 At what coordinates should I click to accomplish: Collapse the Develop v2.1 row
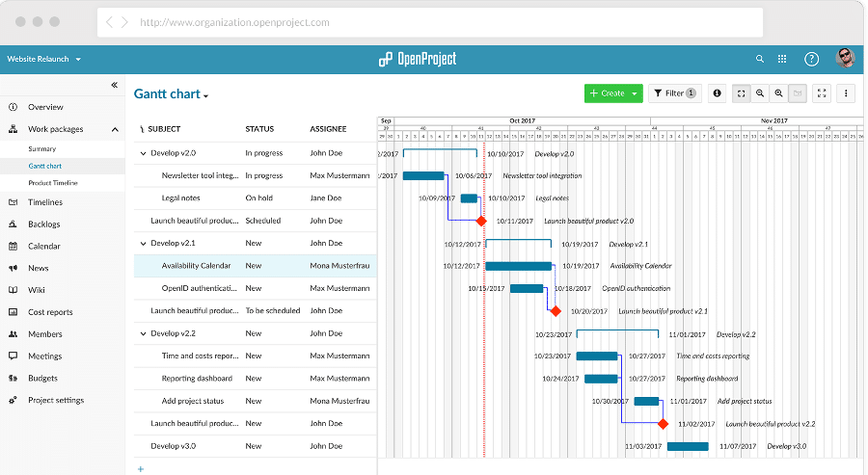143,244
